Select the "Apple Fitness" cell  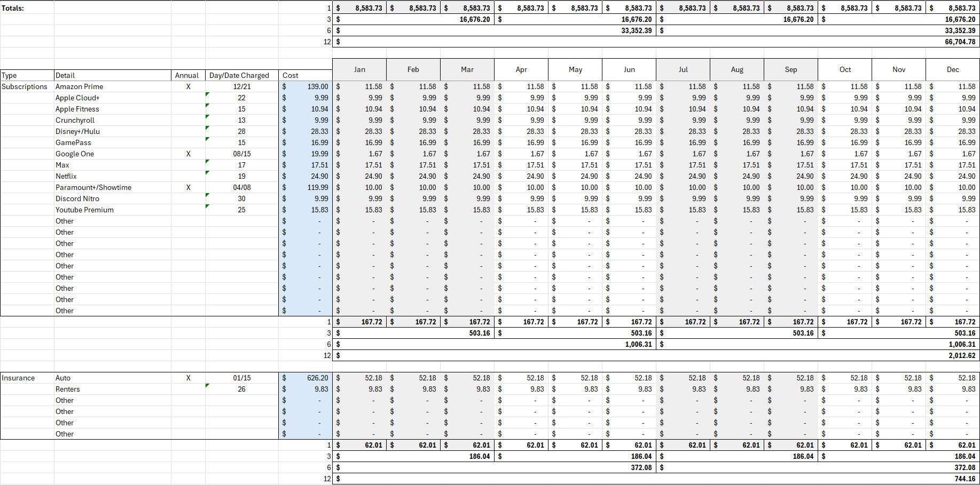pyautogui.click(x=112, y=109)
